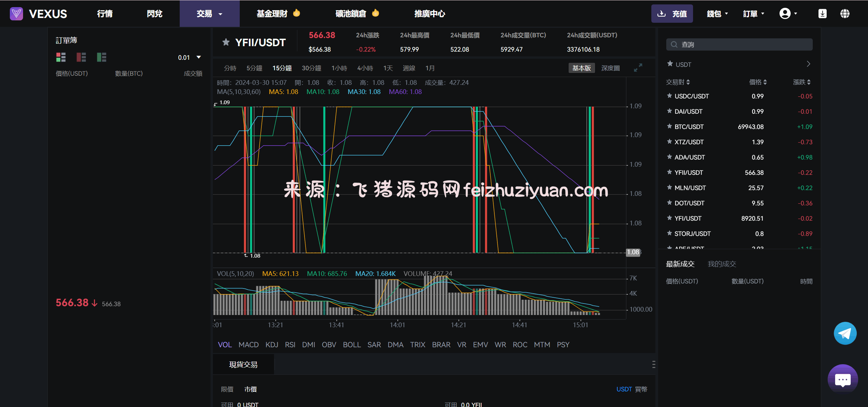Expand chart to fullscreen
The width and height of the screenshot is (868, 407).
coord(638,68)
